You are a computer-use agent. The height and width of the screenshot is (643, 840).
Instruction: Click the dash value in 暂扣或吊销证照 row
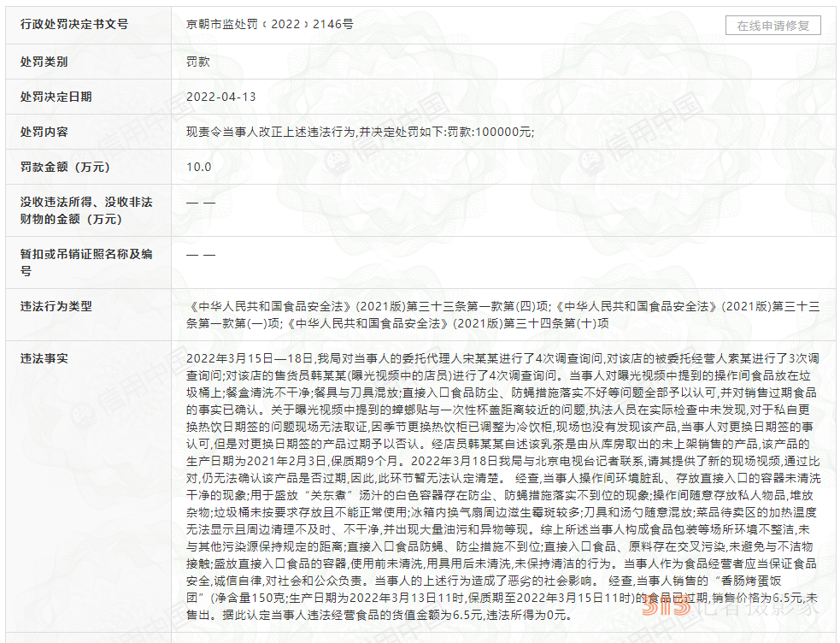[x=201, y=255]
